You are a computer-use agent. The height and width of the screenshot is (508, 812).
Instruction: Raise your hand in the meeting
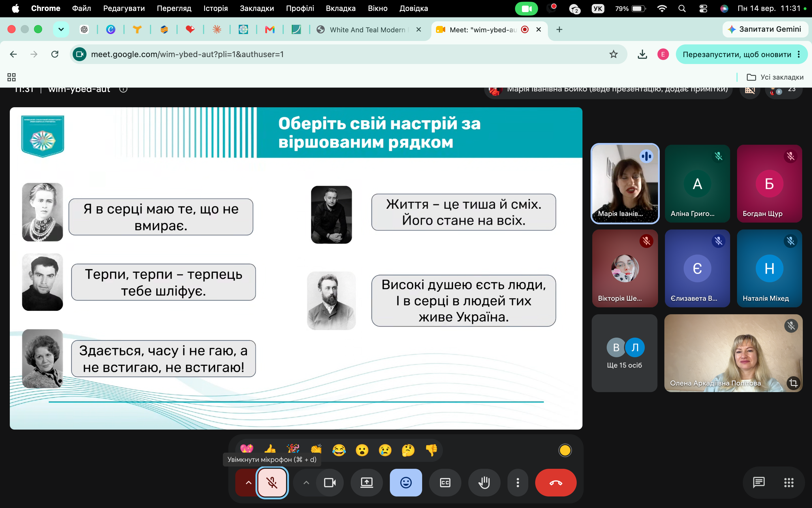click(484, 483)
